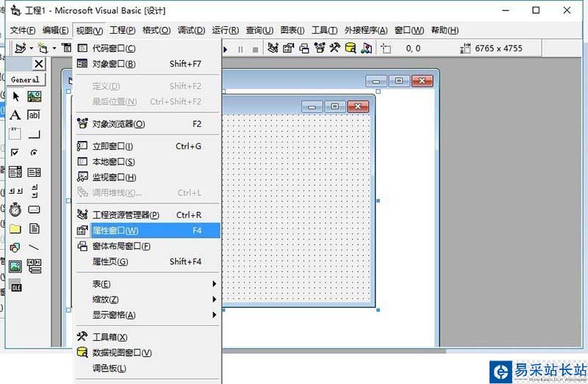Choose 本地窗口(S) menu entry
Screen dimensions: 588x384
[x=148, y=162]
